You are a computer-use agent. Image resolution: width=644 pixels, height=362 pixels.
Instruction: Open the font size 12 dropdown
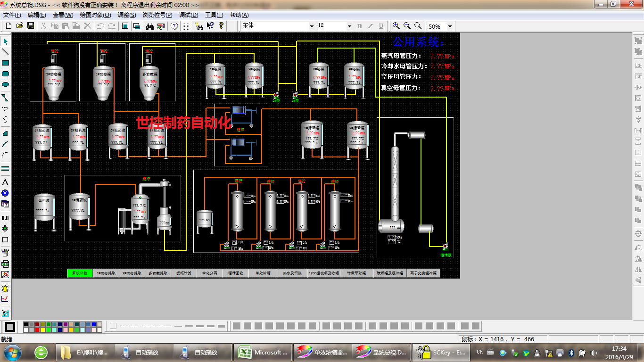[x=349, y=26]
